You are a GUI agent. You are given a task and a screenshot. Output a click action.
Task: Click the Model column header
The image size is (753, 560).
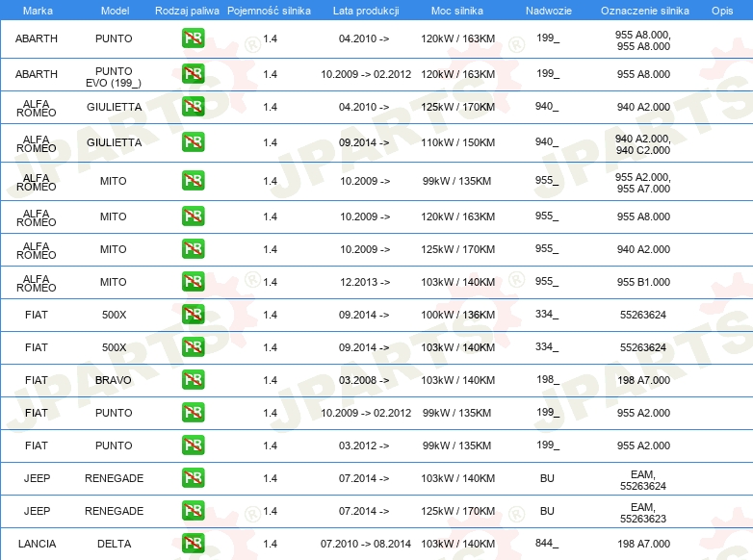(x=115, y=11)
